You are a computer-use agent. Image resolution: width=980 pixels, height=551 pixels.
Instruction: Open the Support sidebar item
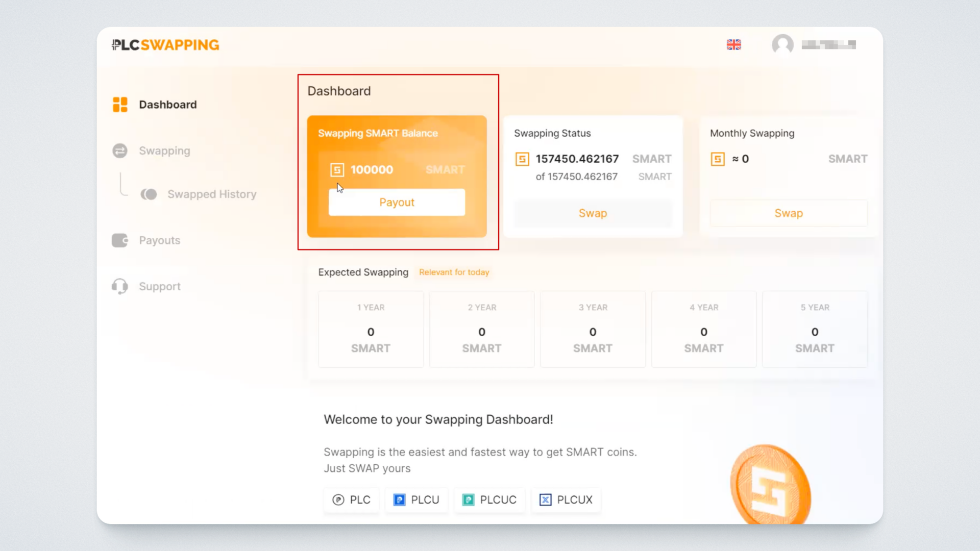click(x=159, y=286)
